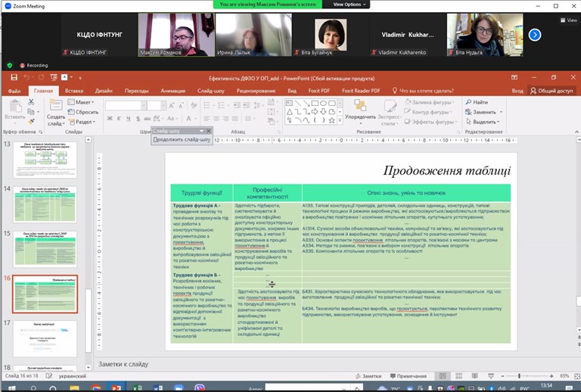Open the Zoom View Options dropdown
Viewport: 581px width, 392px height.
(x=350, y=5)
